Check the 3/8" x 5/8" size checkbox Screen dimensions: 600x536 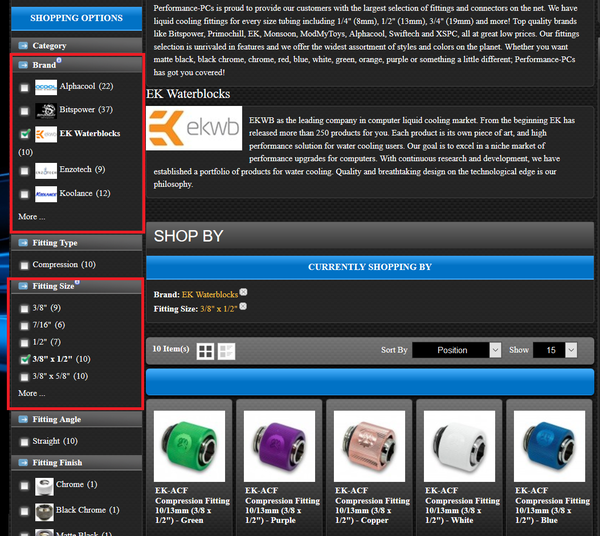tap(24, 377)
